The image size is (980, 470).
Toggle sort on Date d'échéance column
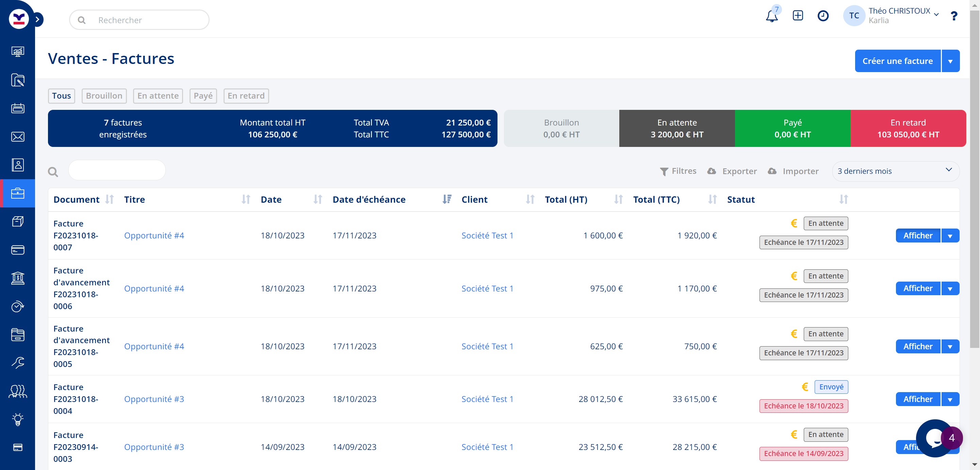447,200
